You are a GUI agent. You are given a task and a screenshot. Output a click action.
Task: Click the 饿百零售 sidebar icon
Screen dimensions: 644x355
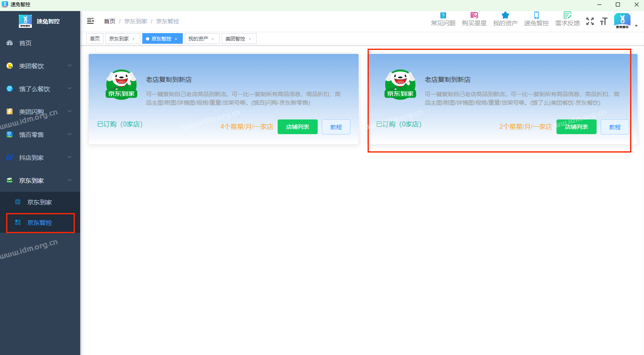pos(10,134)
